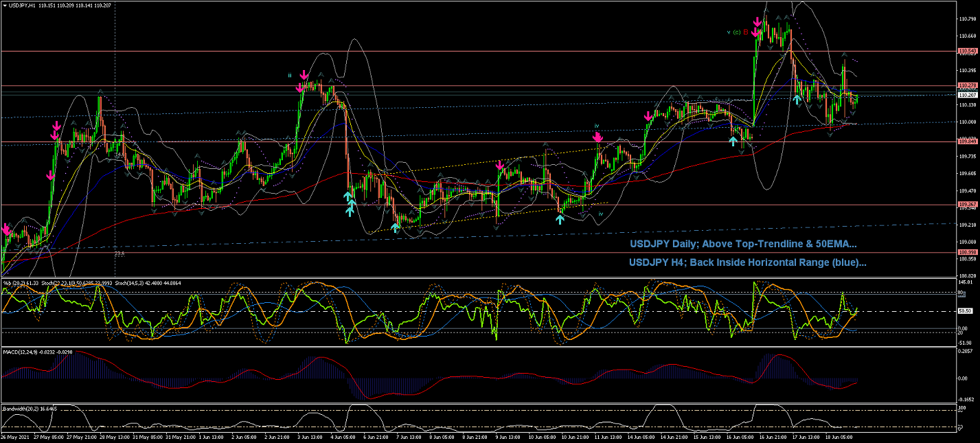Click the highlighted 108.998 price tag
980x443 pixels.
pyautogui.click(x=968, y=252)
